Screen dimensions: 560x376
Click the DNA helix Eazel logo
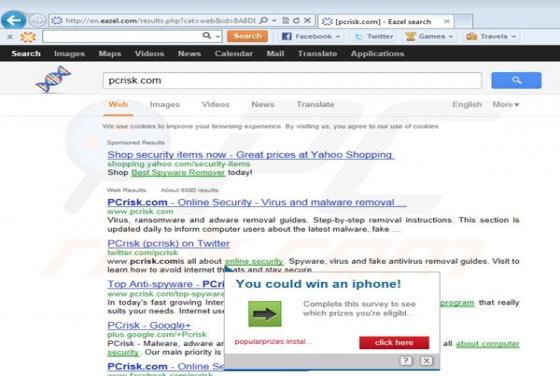54,79
